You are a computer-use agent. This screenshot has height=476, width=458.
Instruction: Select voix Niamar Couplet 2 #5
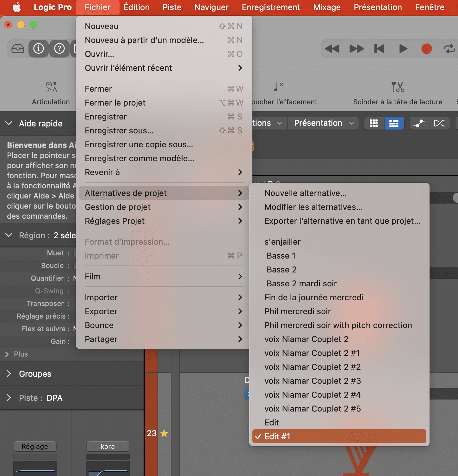[339, 409]
